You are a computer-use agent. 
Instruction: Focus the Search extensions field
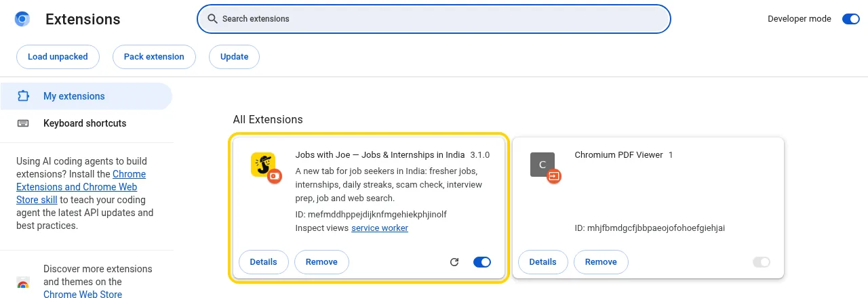click(434, 19)
